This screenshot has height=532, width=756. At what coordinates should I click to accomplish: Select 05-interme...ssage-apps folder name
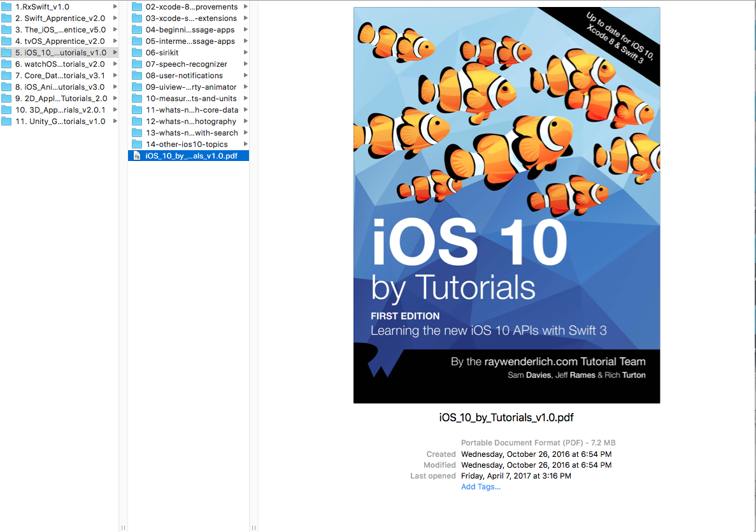[x=190, y=41]
